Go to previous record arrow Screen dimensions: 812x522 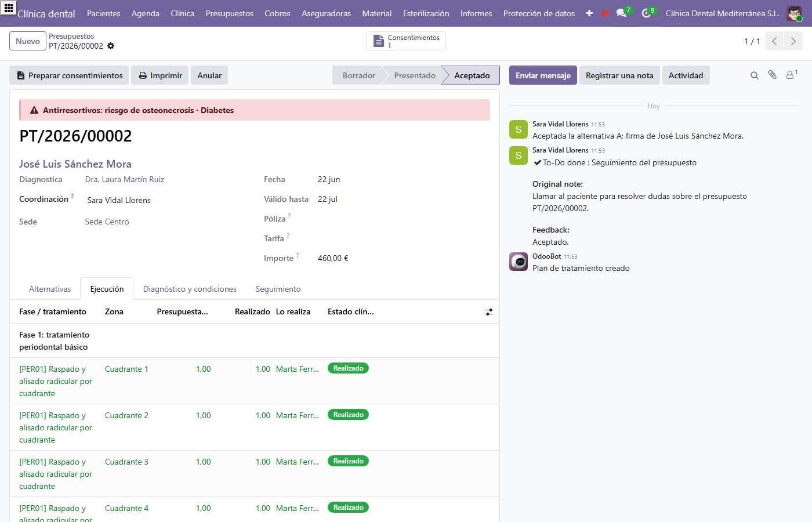(774, 41)
